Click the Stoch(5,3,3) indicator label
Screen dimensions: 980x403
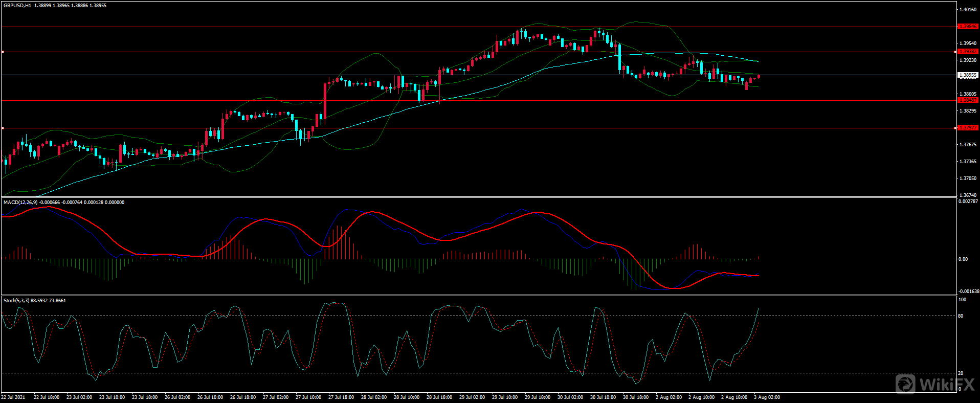pyautogui.click(x=16, y=301)
